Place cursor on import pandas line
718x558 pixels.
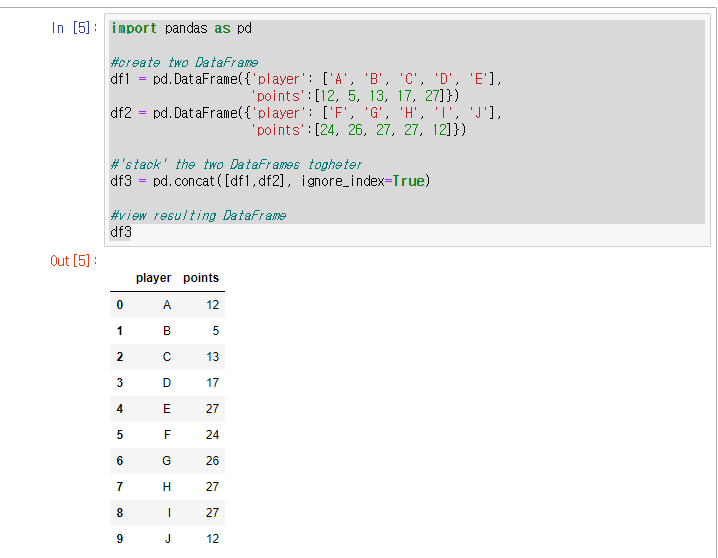pyautogui.click(x=181, y=28)
